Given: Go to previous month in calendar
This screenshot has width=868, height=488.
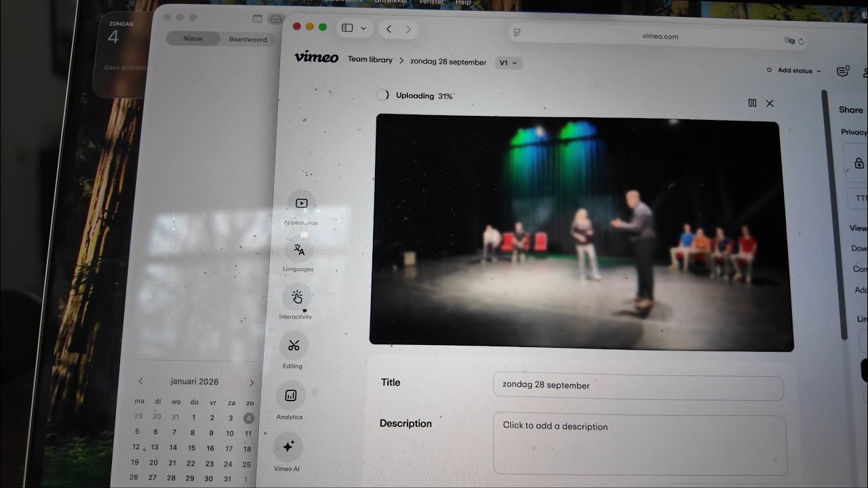Looking at the screenshot, I should (x=141, y=382).
